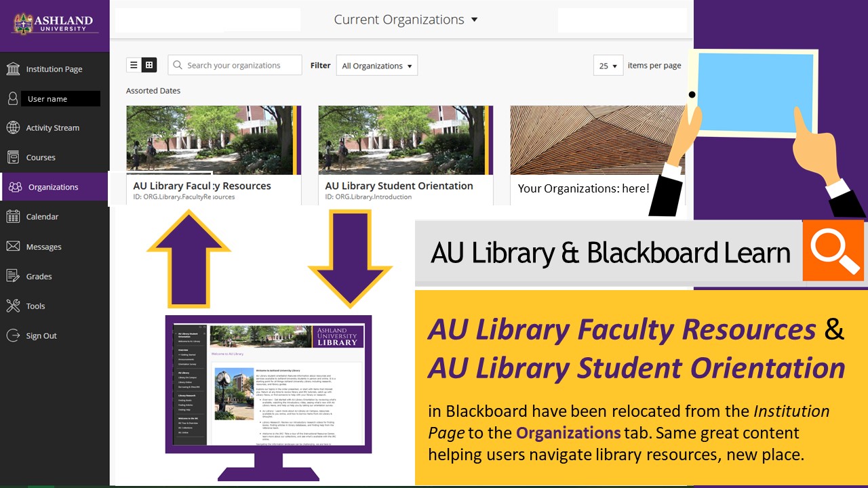The height and width of the screenshot is (488, 868).
Task: Click the Assorted Dates heading
Action: pos(153,91)
